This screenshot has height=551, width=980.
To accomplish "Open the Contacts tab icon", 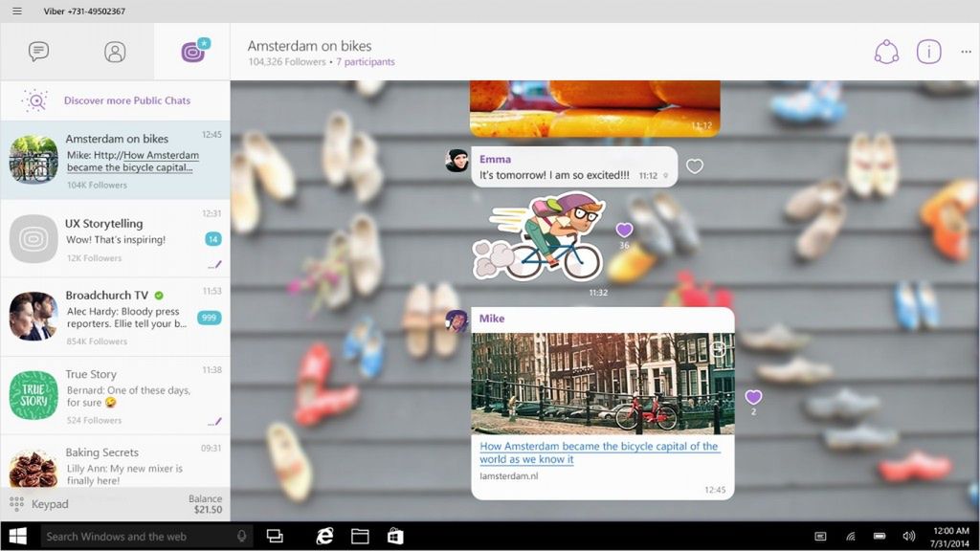I will [x=115, y=52].
